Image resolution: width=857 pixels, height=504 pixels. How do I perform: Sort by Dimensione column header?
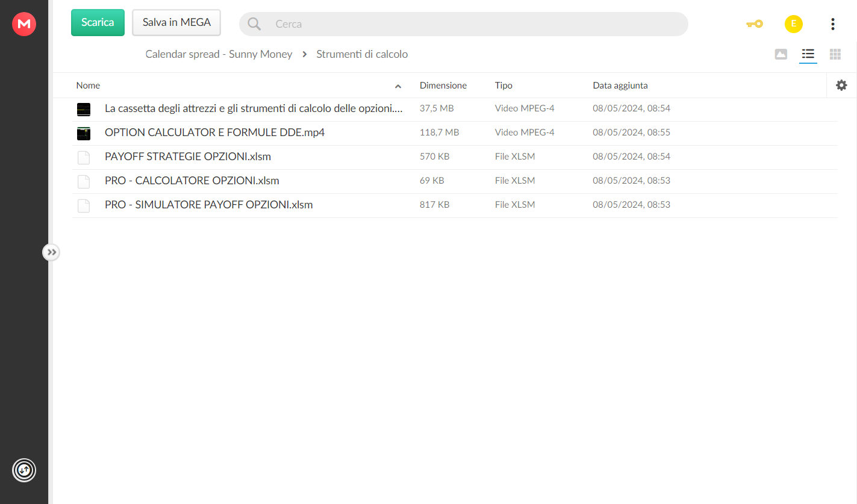tap(443, 86)
